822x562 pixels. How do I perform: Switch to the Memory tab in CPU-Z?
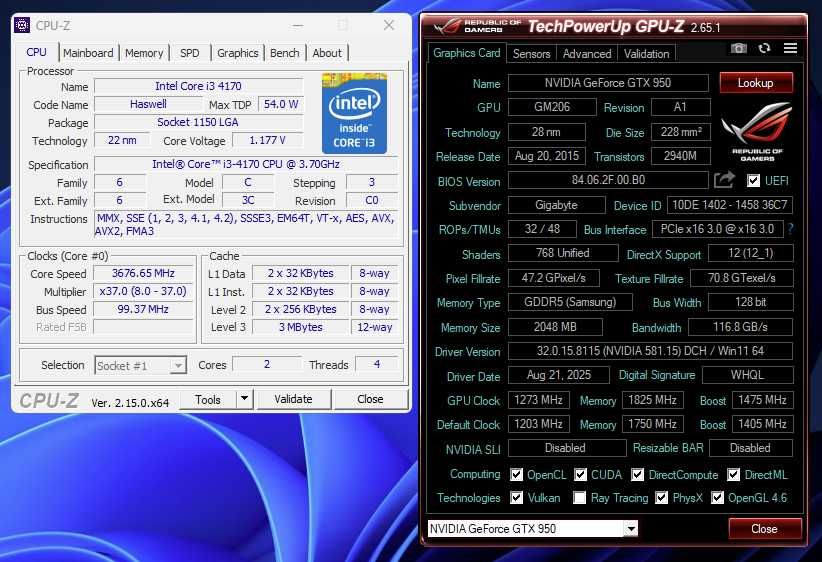144,53
